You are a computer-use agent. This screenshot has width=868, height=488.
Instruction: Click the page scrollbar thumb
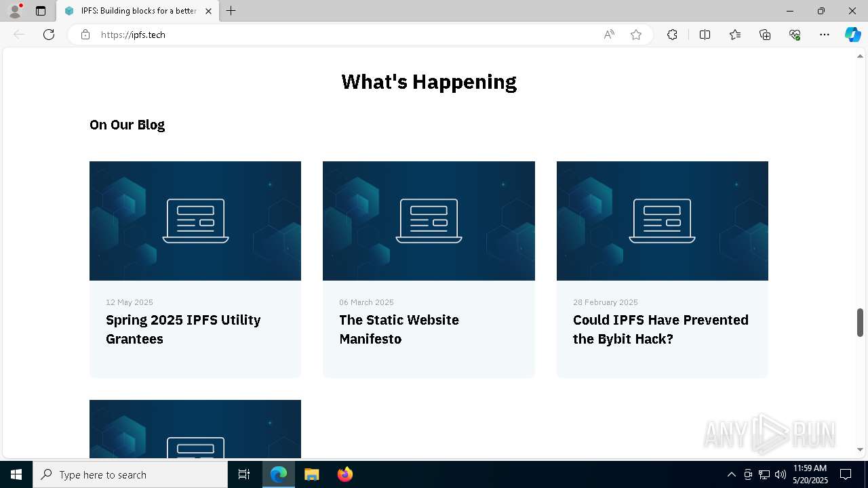click(x=860, y=322)
